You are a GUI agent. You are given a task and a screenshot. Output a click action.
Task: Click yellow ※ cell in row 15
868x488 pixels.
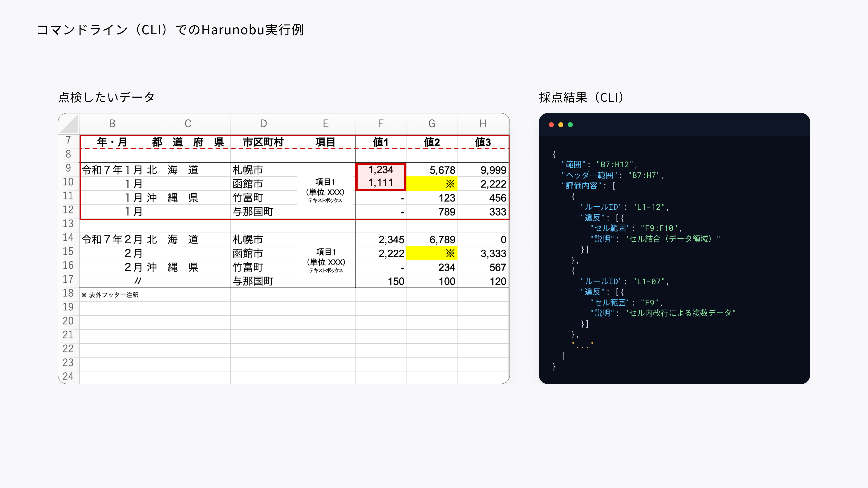coord(432,253)
